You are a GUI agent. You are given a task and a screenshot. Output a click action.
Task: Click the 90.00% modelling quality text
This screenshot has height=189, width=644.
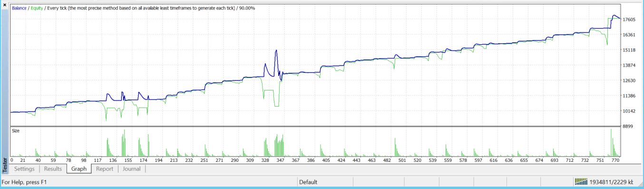[246, 8]
